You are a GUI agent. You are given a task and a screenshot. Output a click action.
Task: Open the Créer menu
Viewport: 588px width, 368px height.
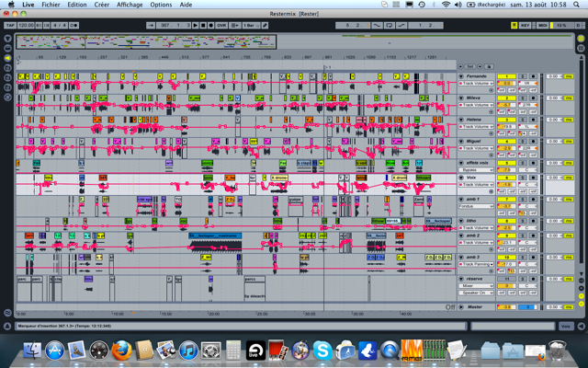102,5
